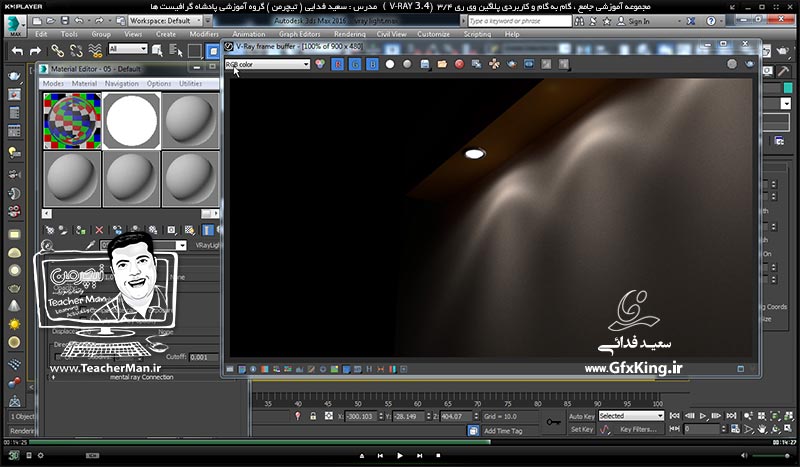Click the main toolbar undo arrow
The width and height of the screenshot is (800, 467).
17,51
